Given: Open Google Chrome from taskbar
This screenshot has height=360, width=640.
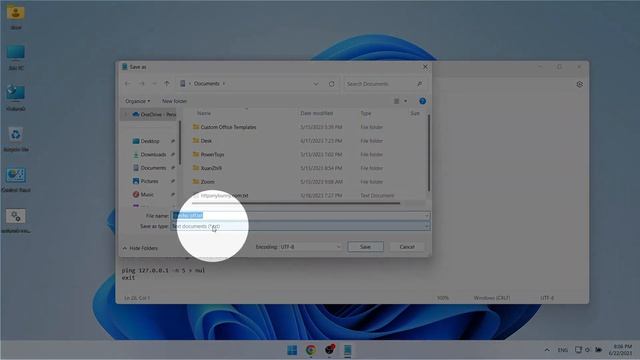Looking at the screenshot, I should (x=311, y=350).
